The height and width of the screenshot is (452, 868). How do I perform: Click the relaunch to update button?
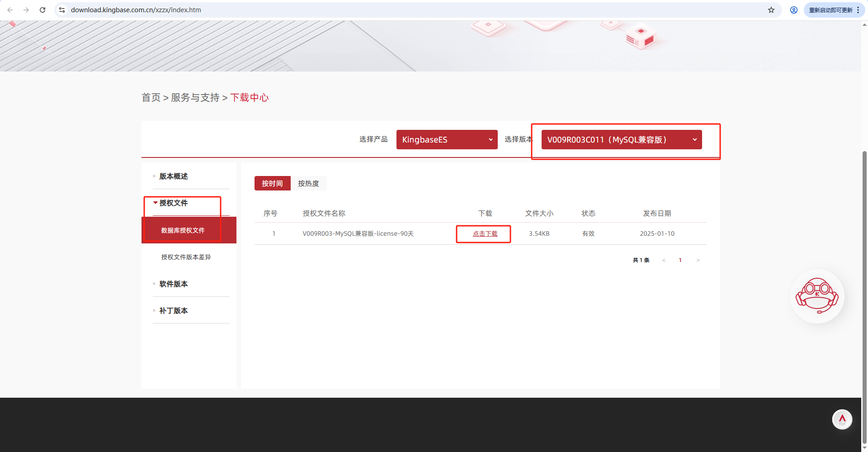pos(830,10)
